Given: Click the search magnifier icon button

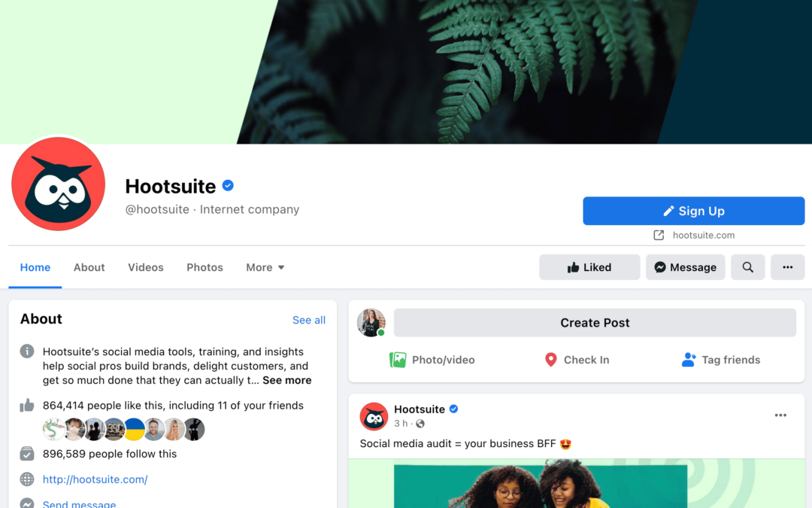Looking at the screenshot, I should coord(747,267).
